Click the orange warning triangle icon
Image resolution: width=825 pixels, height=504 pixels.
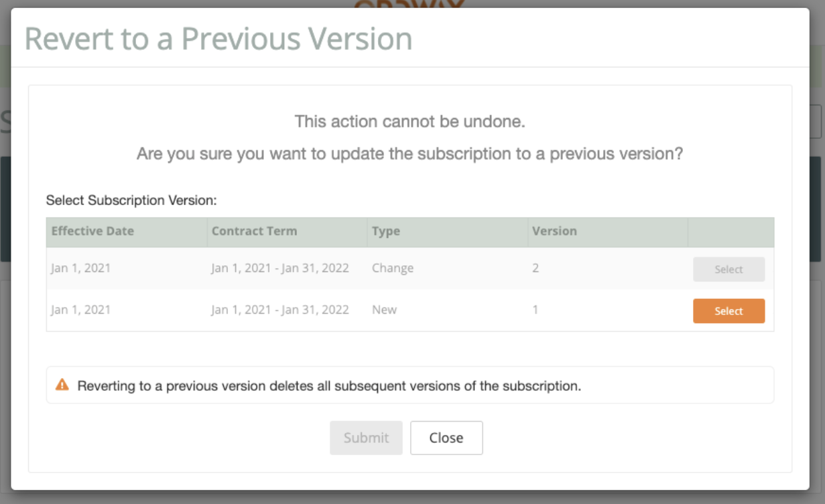[x=62, y=385]
